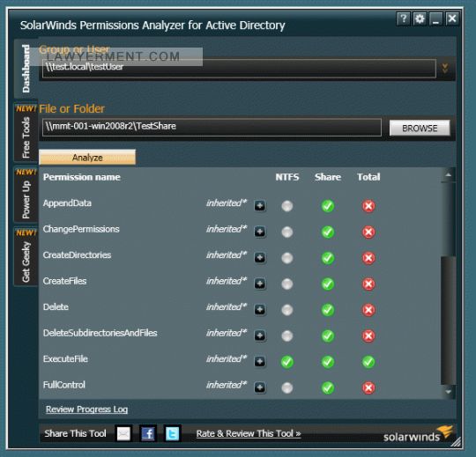Screen dimensions: 476x457
Task: Click ChangePermissions Share green check icon
Action: (328, 232)
